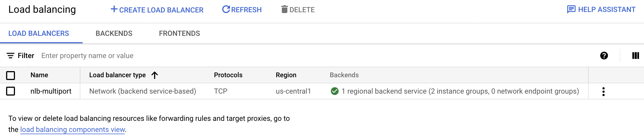Open the nlb-multiport row actions menu
This screenshot has height=140, width=644.
(x=603, y=91)
